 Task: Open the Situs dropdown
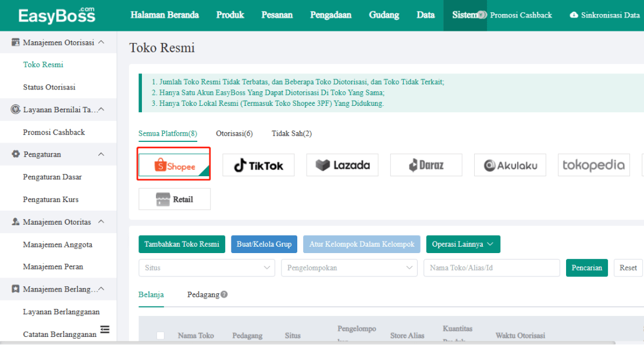tap(207, 268)
